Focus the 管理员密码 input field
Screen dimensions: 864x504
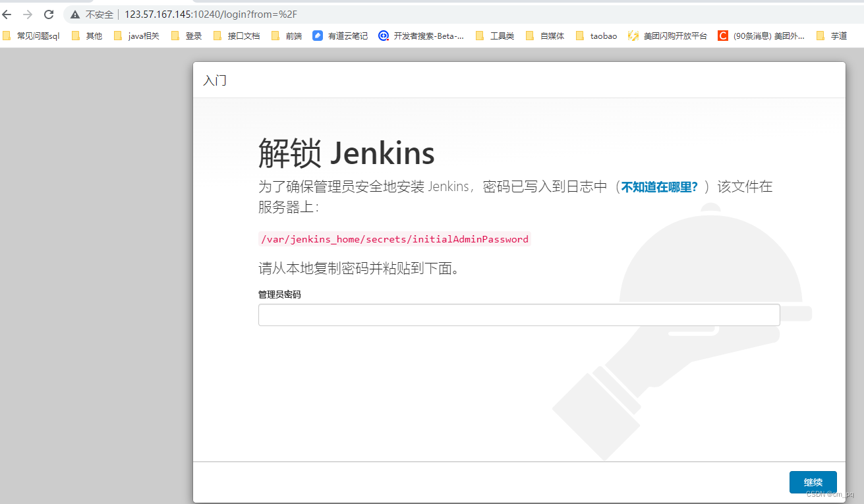519,315
